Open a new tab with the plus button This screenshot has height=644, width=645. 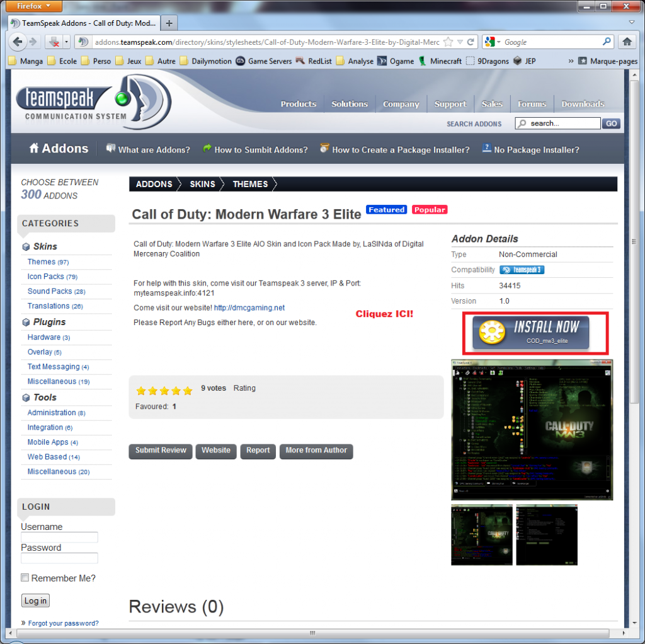(169, 23)
